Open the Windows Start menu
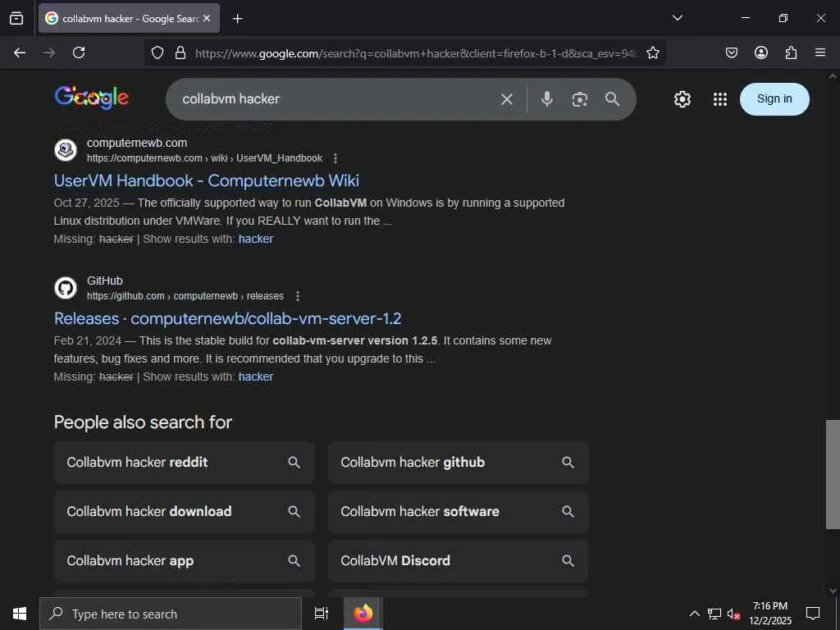The image size is (840, 630). coord(20,614)
